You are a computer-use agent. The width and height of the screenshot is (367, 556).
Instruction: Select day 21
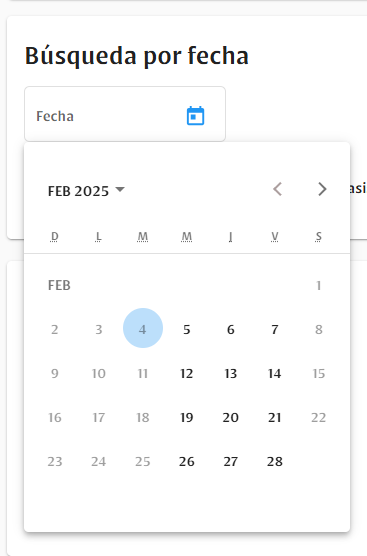(274, 417)
